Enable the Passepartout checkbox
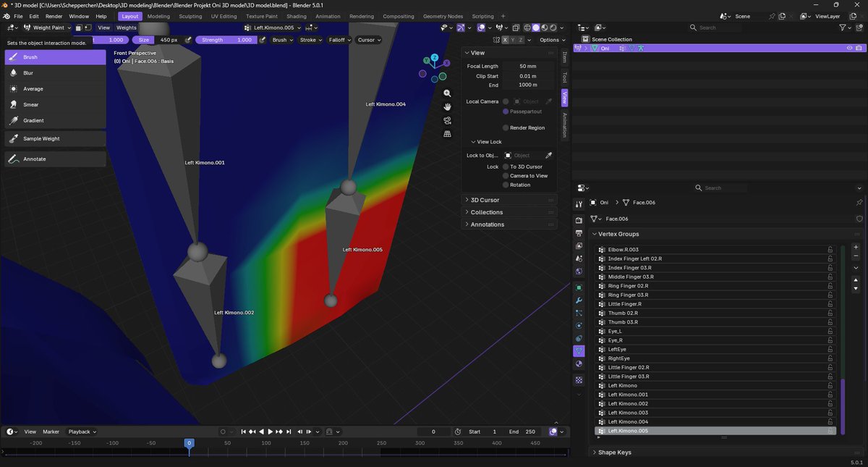This screenshot has width=868, height=467. pos(506,112)
